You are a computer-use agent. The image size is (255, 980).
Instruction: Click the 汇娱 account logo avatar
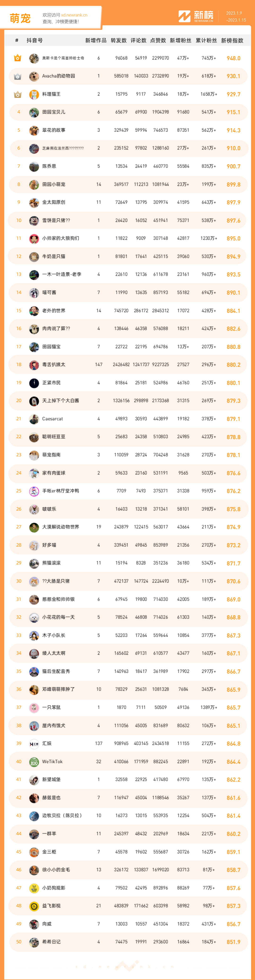point(34,743)
